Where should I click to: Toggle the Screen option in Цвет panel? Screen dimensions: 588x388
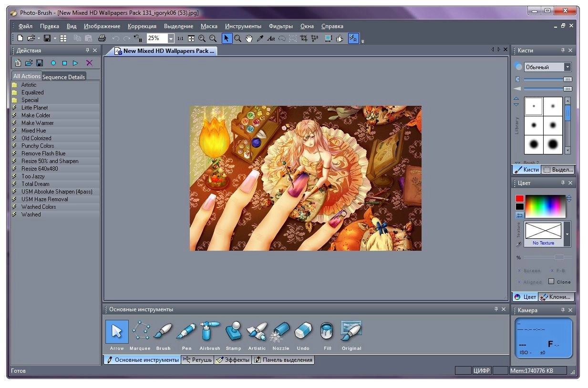pyautogui.click(x=529, y=271)
